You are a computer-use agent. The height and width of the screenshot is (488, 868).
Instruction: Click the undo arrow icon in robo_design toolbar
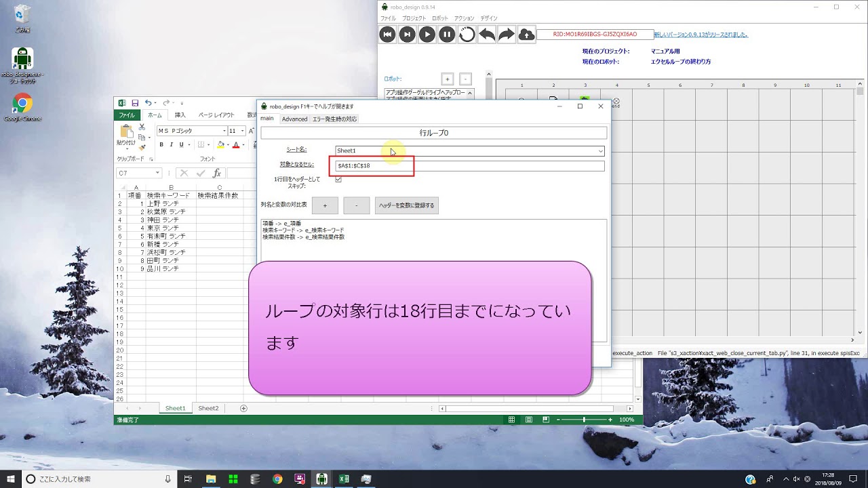487,35
